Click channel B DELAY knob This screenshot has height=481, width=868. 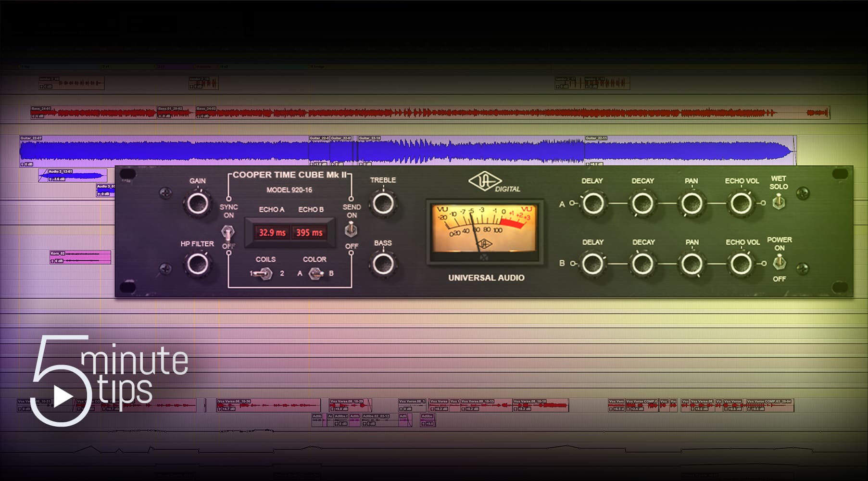[x=592, y=264]
